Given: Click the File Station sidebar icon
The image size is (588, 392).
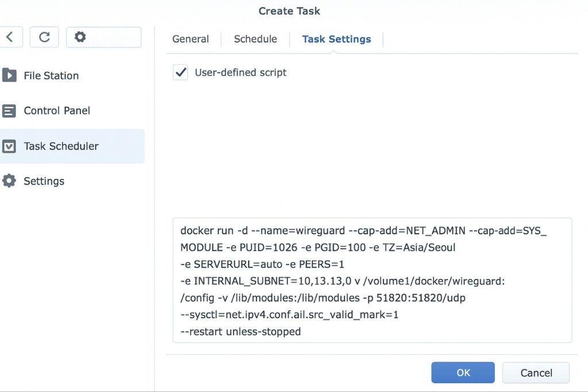Looking at the screenshot, I should point(10,75).
